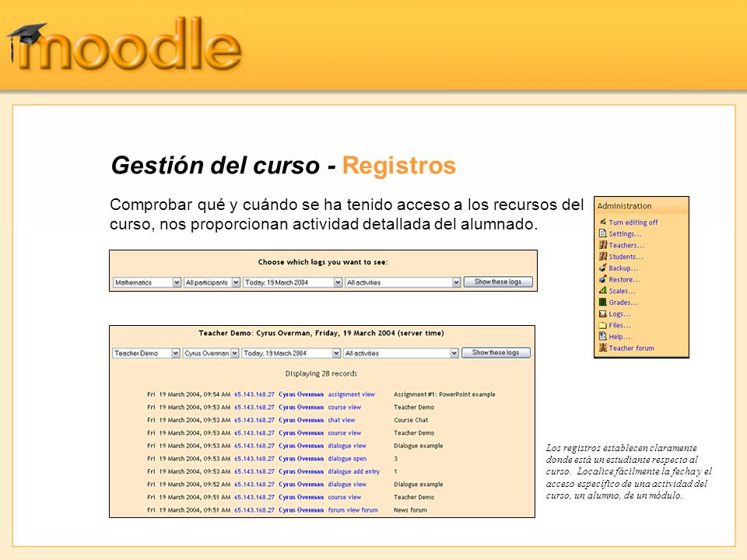Open the Help... link
Viewport: 747px width, 560px height.
pyautogui.click(x=619, y=337)
